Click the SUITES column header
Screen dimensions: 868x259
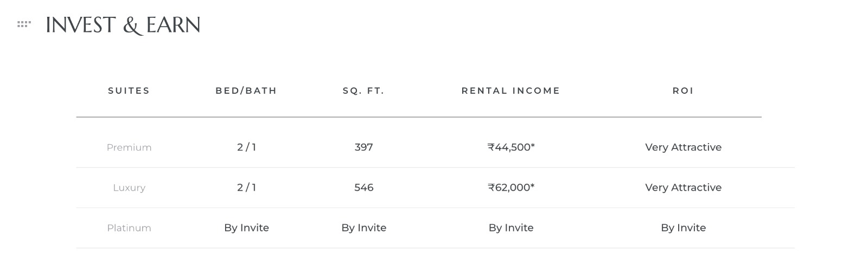coord(129,91)
